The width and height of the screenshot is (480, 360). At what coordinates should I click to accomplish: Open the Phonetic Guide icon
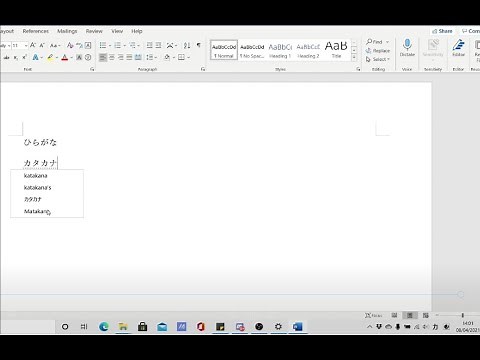[x=79, y=45]
